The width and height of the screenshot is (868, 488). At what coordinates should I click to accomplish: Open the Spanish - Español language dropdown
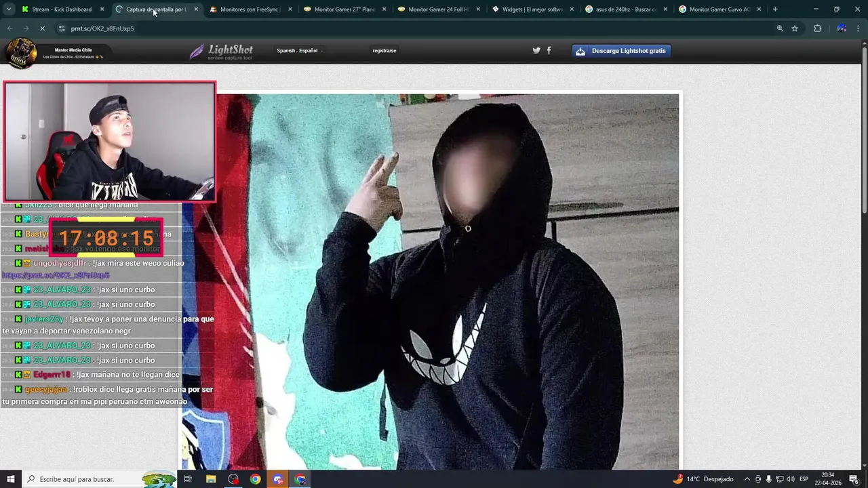[299, 51]
